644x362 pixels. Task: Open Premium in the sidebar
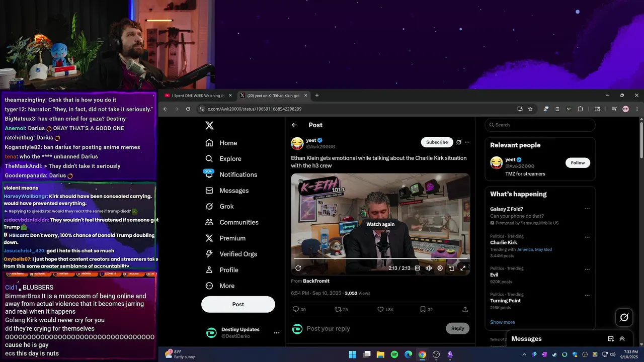coord(225,238)
